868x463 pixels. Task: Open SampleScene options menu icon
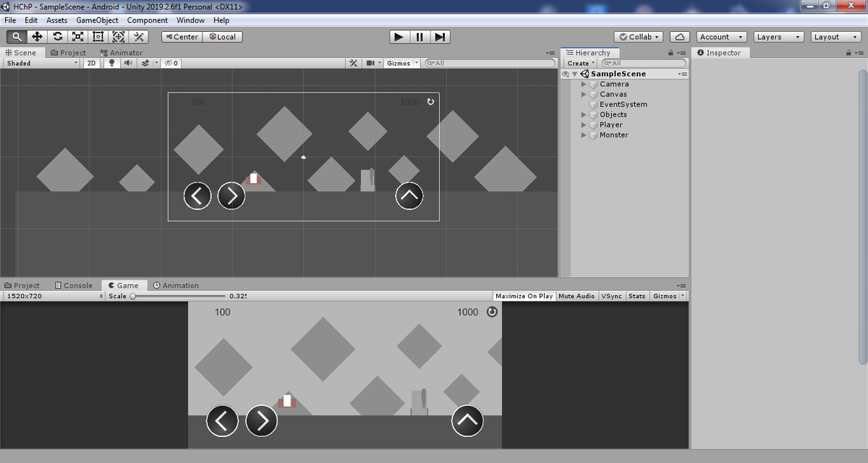[x=682, y=74]
